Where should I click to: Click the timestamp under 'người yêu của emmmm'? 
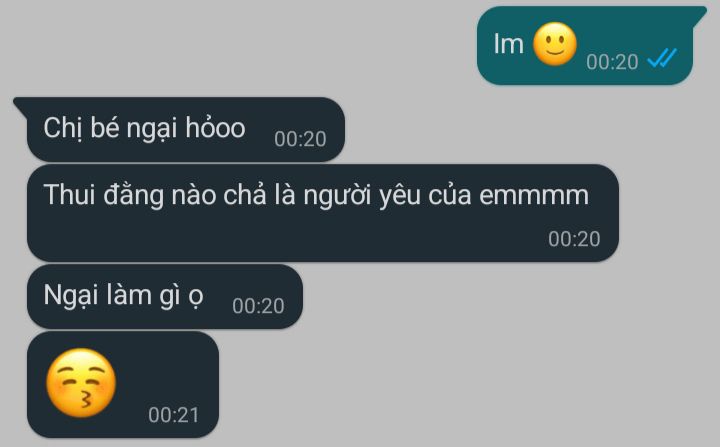coord(574,239)
